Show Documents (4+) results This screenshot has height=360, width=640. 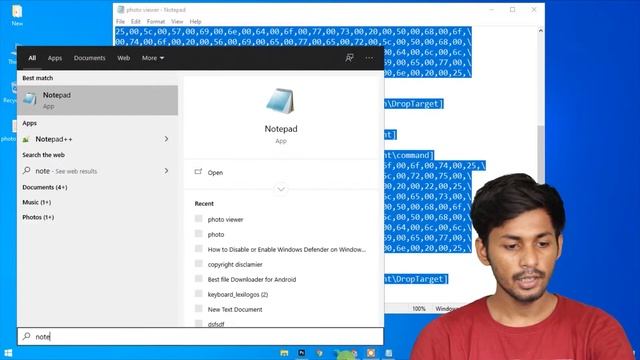coord(45,187)
